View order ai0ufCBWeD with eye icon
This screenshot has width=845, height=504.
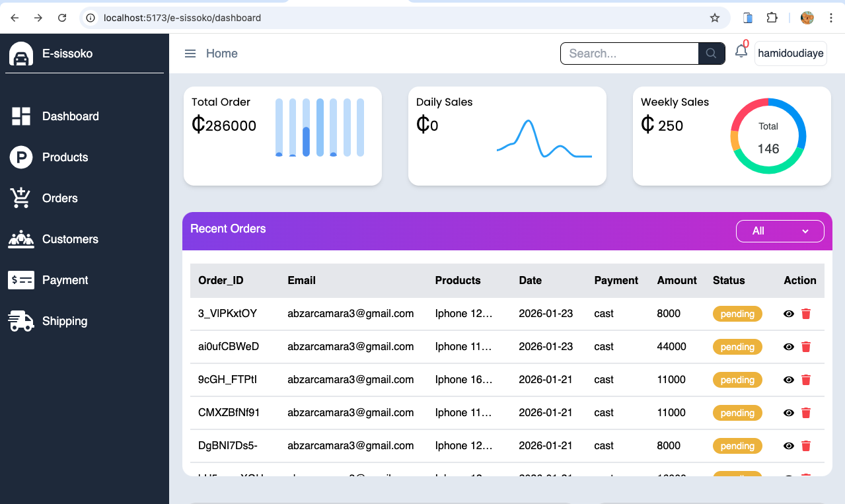[x=788, y=347]
